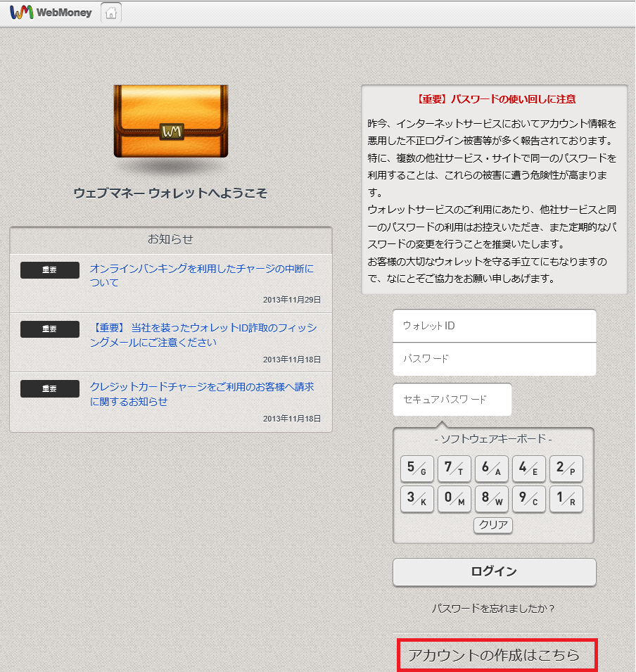The width and height of the screenshot is (636, 672).
Task: Open the credit card charge billing notice
Action: pyautogui.click(x=202, y=394)
